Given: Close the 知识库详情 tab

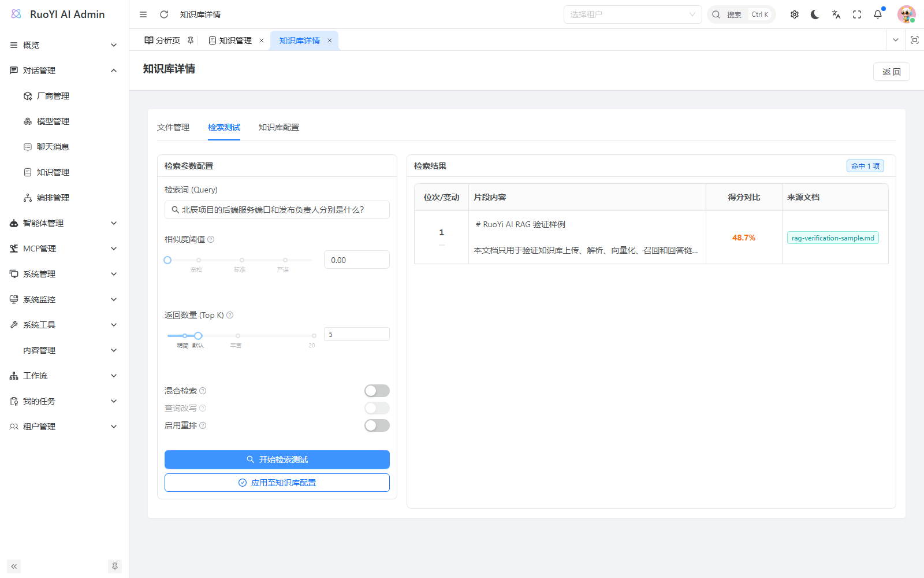Looking at the screenshot, I should (330, 40).
